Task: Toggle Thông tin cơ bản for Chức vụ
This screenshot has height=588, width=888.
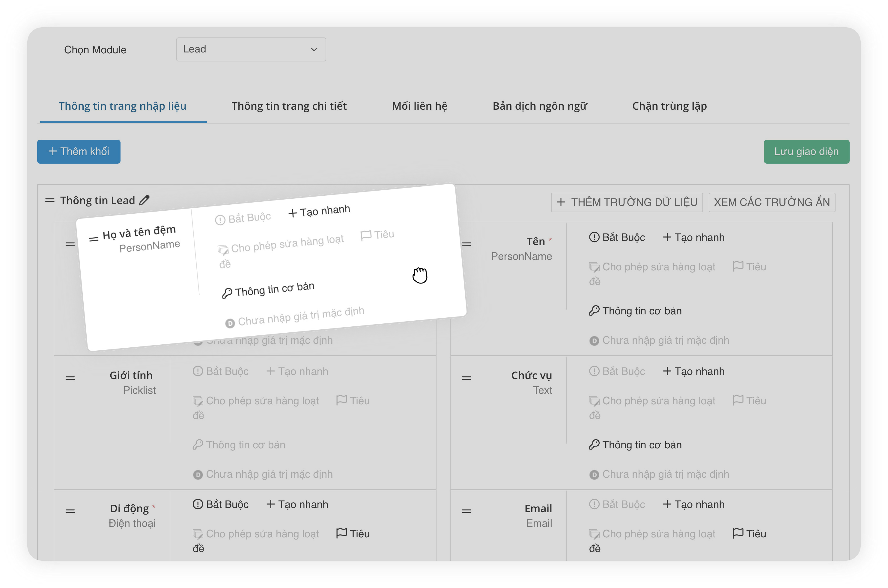Action: tap(635, 445)
